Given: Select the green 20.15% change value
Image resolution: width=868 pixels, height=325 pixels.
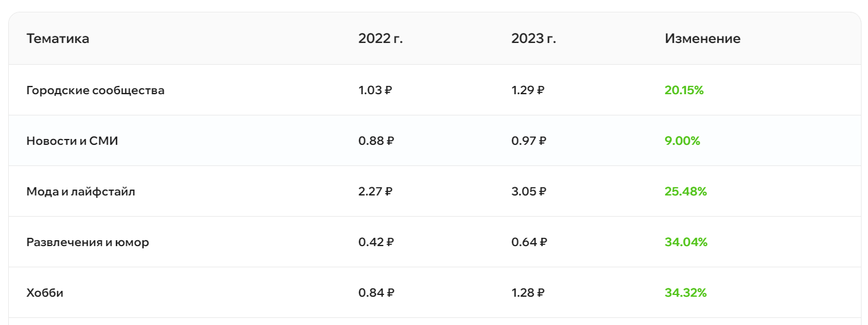Looking at the screenshot, I should (684, 91).
